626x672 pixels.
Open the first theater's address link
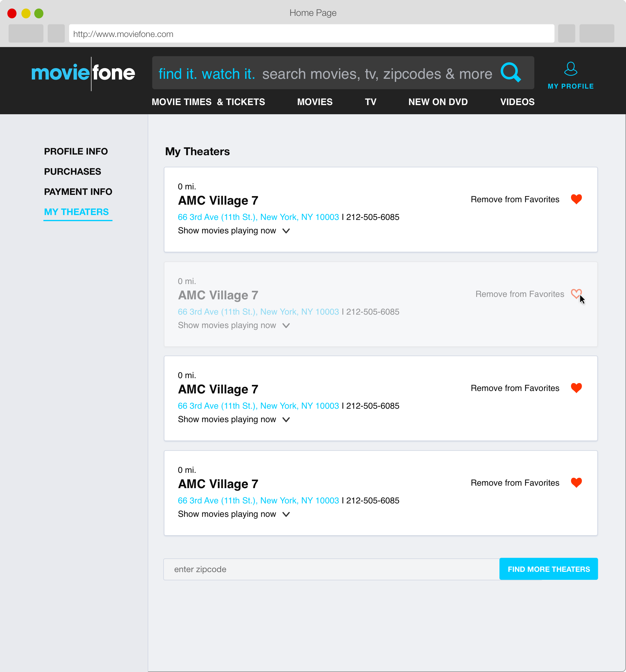(x=258, y=217)
